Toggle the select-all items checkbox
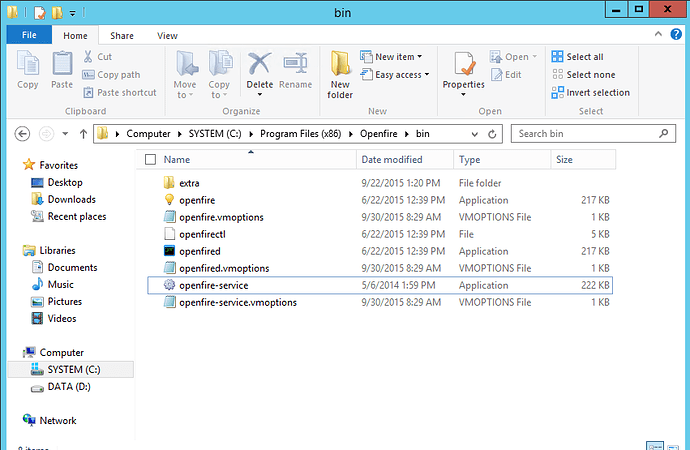690x450 pixels. click(150, 159)
